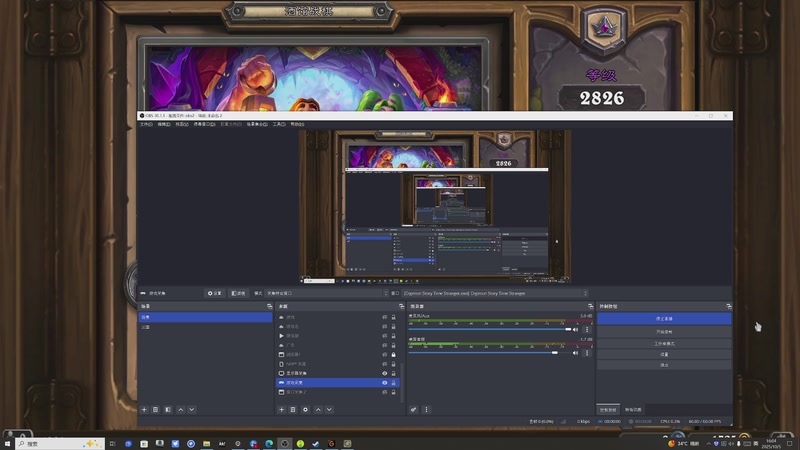Pop out the Audio Mixer dock float icon
The image size is (800, 450).
[x=590, y=306]
